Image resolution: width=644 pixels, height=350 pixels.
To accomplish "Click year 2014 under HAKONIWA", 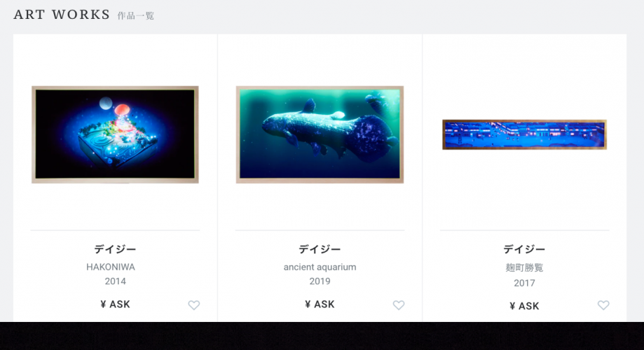I will (x=115, y=281).
